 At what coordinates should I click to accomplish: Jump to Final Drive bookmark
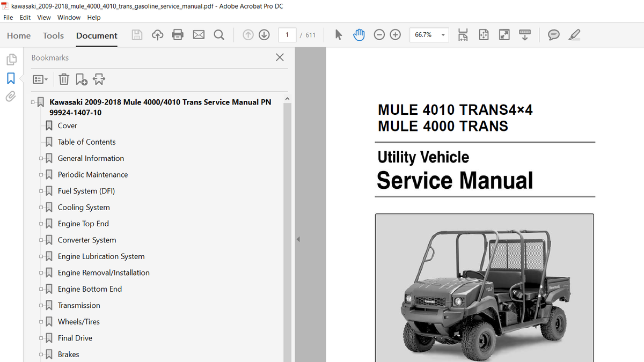(x=75, y=338)
